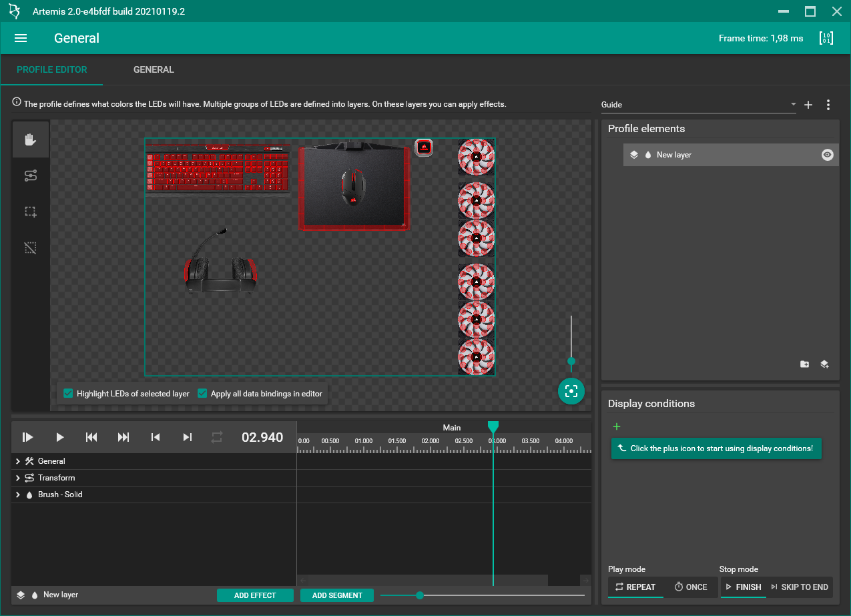
Task: Click the ADD SEGMENT button
Action: (x=337, y=595)
